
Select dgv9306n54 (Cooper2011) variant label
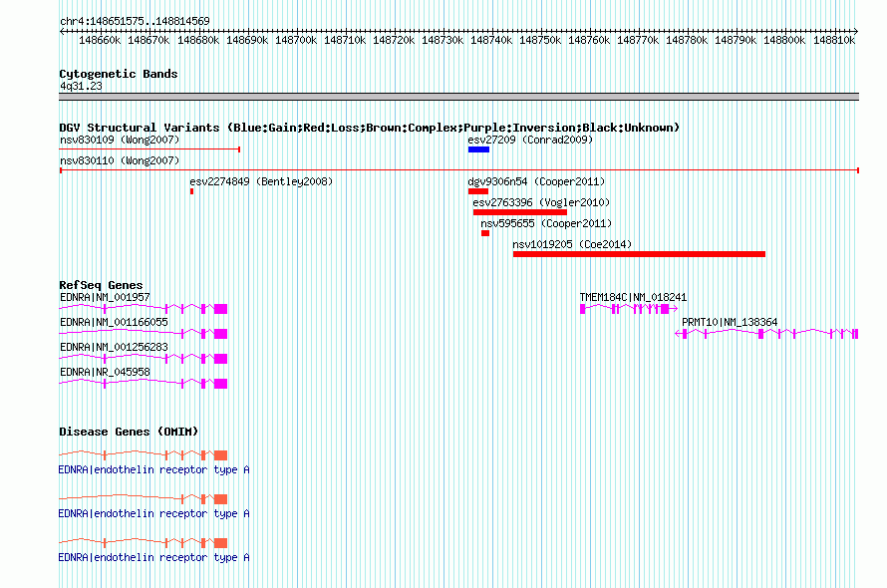tap(536, 181)
